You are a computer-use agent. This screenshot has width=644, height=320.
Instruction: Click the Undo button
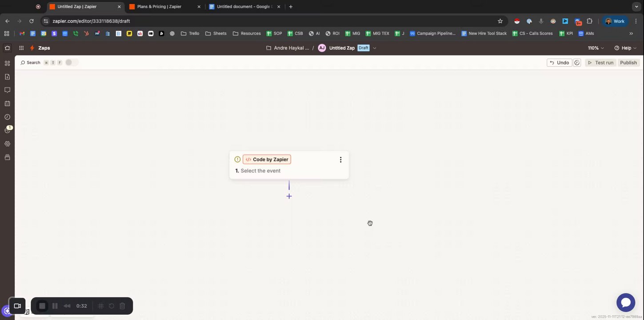(x=559, y=63)
